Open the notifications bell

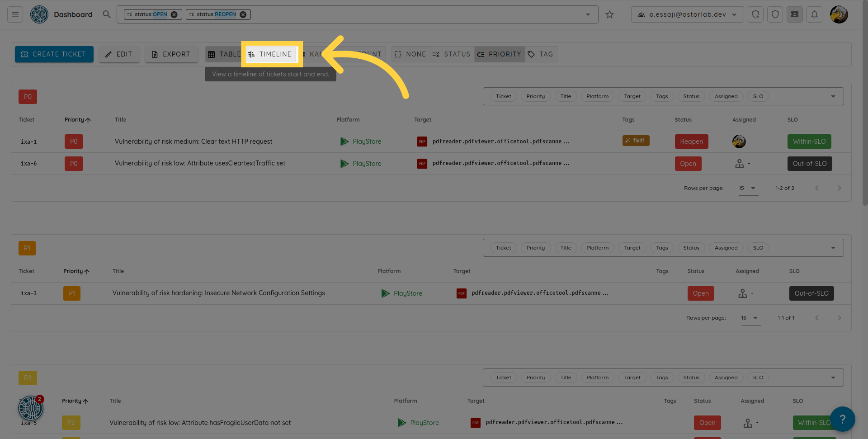[814, 14]
